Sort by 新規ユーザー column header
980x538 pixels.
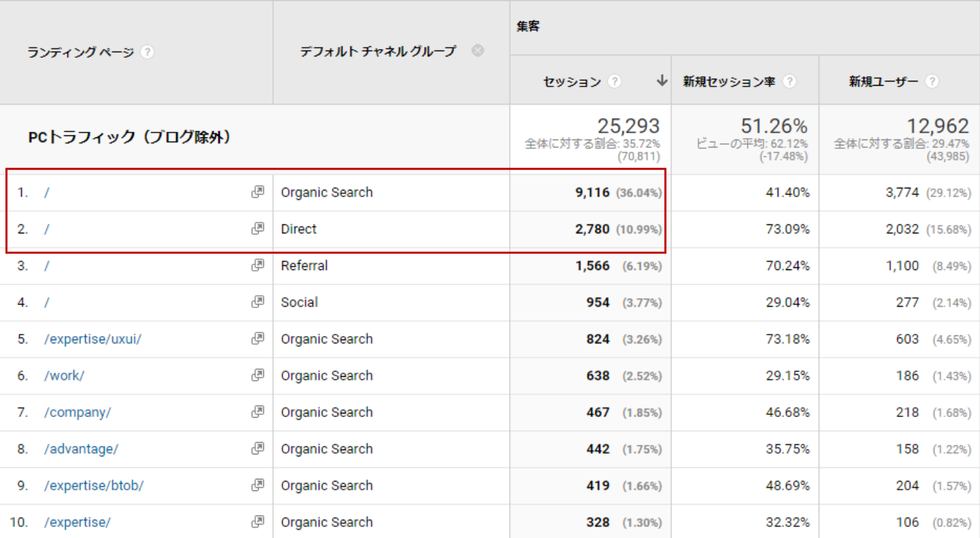(x=883, y=82)
